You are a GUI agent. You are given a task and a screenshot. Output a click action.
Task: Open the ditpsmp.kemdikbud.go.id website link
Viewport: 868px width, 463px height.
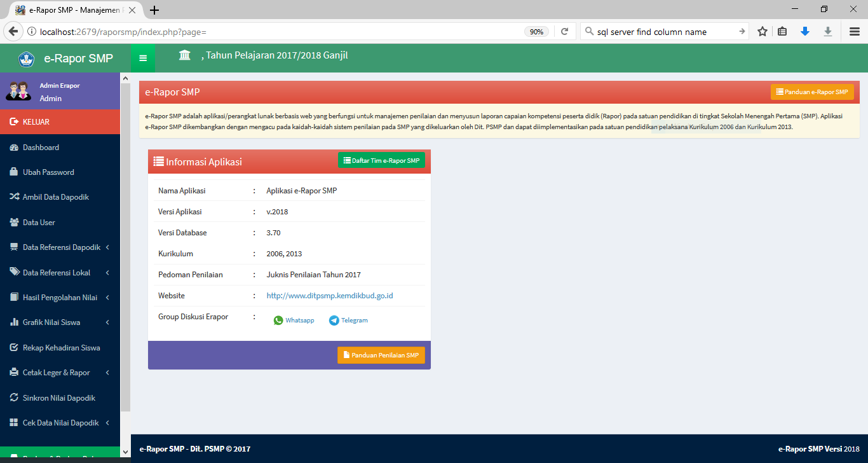(330, 296)
